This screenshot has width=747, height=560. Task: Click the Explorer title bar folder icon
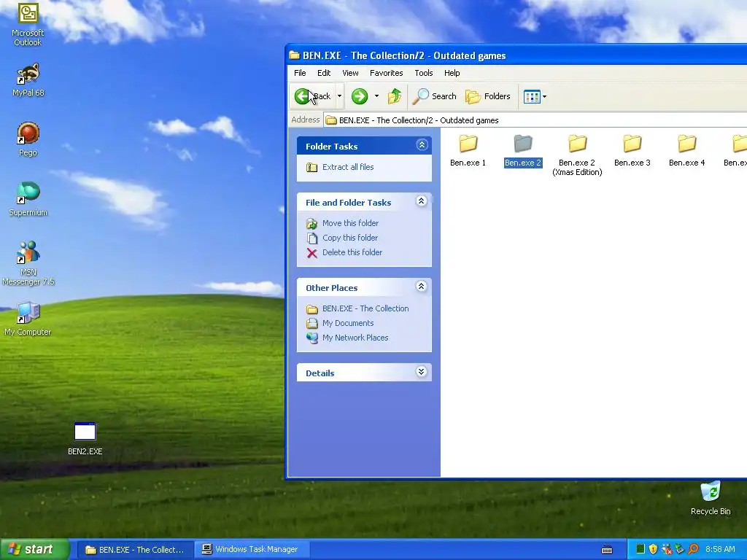tap(294, 55)
